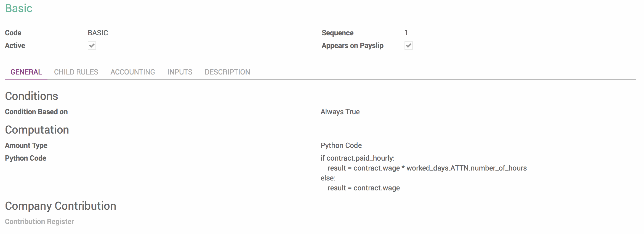Open the CHILD RULES tab
The height and width of the screenshot is (234, 644).
pyautogui.click(x=76, y=72)
